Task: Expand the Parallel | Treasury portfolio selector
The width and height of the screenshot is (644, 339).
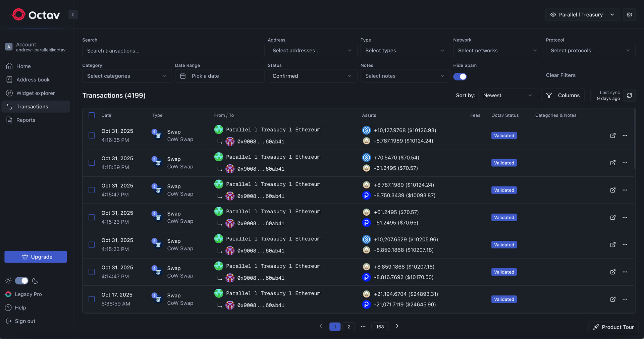Action: tap(582, 15)
